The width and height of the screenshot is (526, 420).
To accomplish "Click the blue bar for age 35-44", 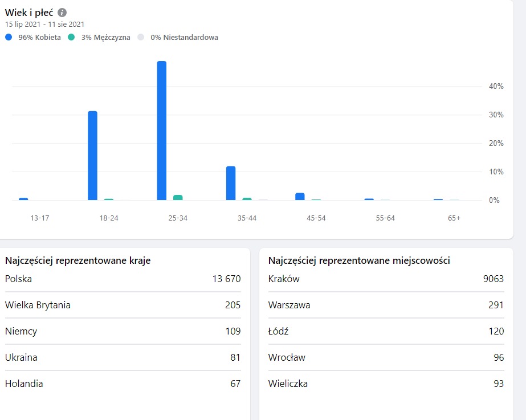I will click(x=231, y=183).
